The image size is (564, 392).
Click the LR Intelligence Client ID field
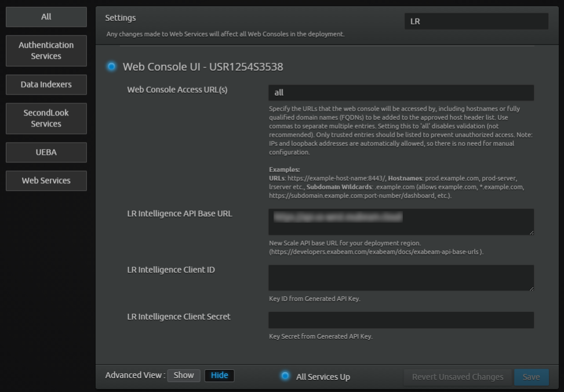tap(401, 278)
